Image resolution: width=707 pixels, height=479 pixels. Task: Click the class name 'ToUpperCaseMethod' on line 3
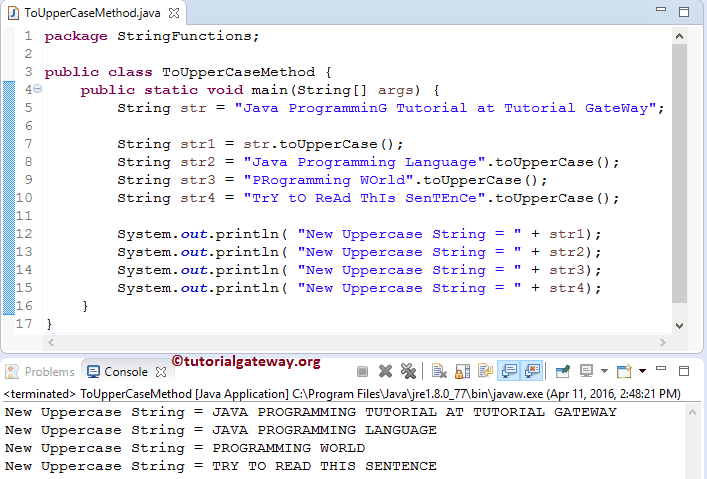coord(239,72)
